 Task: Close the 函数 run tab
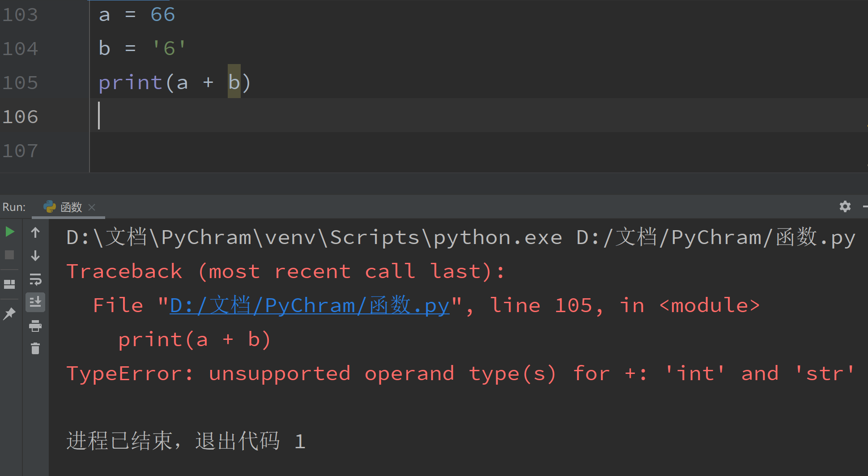(92, 207)
